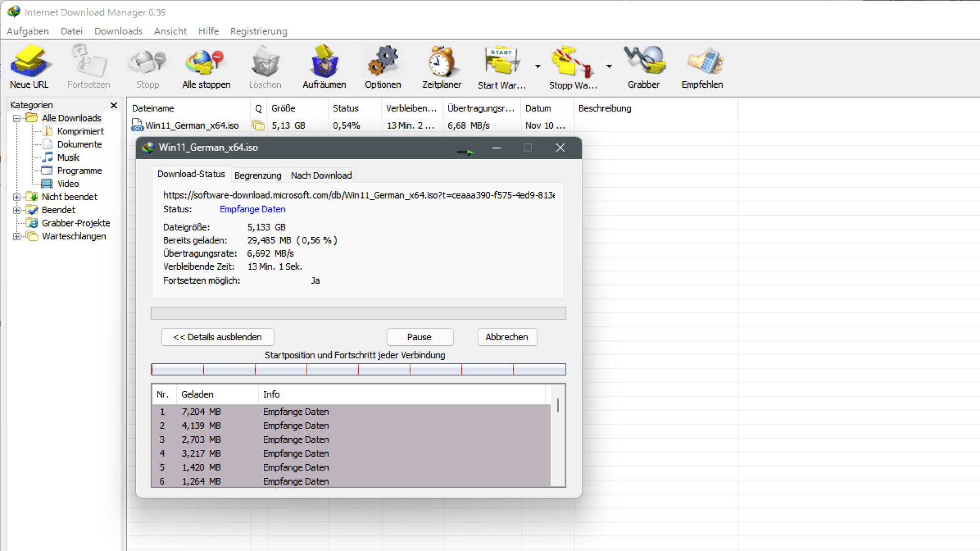Click the Details ausblenden button
The image size is (980, 551).
[217, 337]
